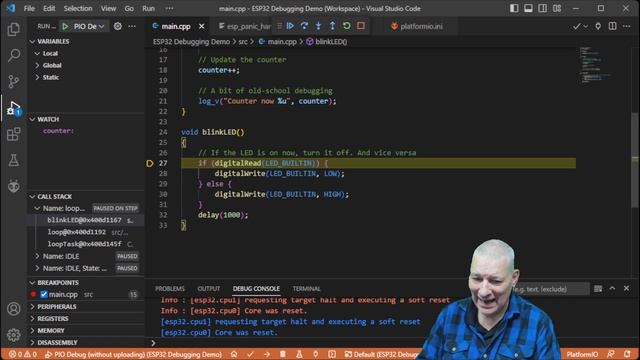Screen dimensions: 640x360
Task: Switch to the OUTPUT panel tab
Action: click(209, 289)
